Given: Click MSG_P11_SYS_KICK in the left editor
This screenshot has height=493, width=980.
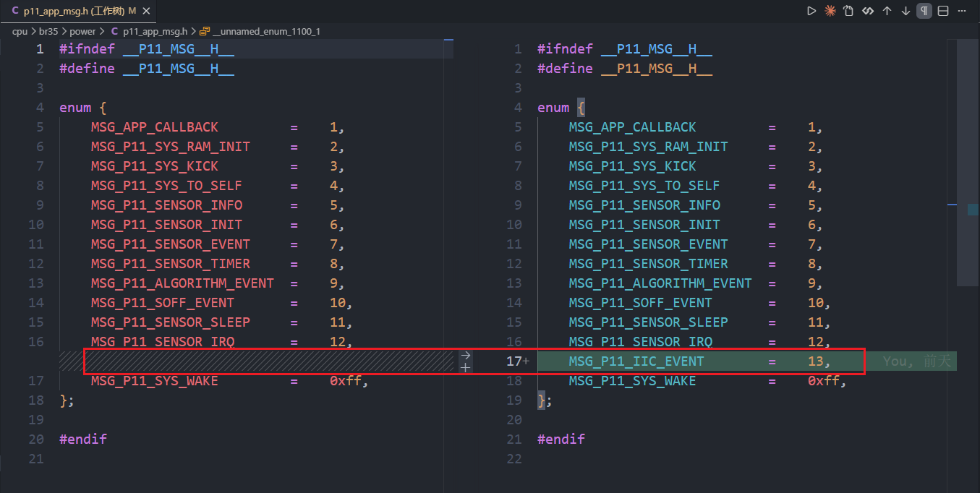Looking at the screenshot, I should click(x=154, y=166).
